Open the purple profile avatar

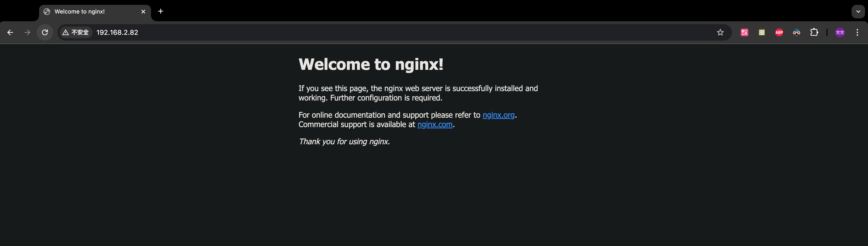click(840, 32)
